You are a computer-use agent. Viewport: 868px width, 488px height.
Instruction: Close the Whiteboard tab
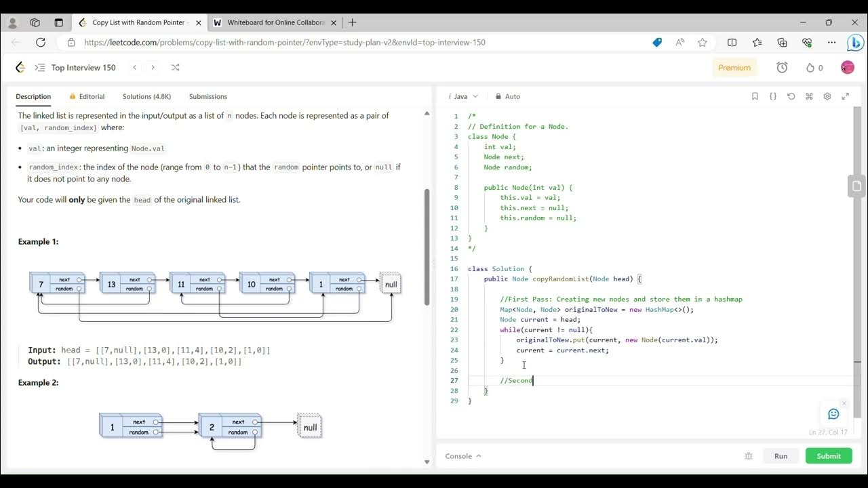point(335,22)
